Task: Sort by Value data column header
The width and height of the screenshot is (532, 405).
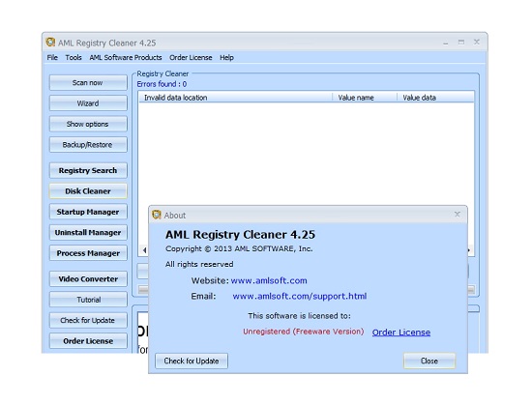Action: (x=435, y=98)
